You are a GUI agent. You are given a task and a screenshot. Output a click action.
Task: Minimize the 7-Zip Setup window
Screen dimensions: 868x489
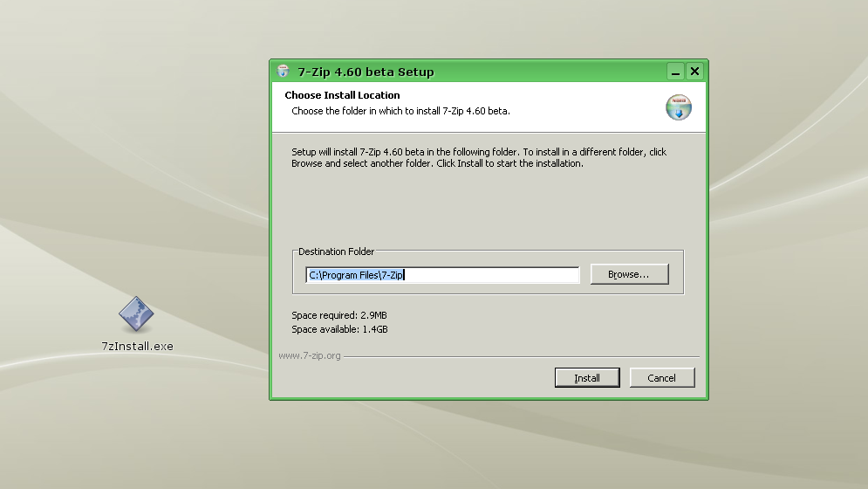tap(675, 72)
